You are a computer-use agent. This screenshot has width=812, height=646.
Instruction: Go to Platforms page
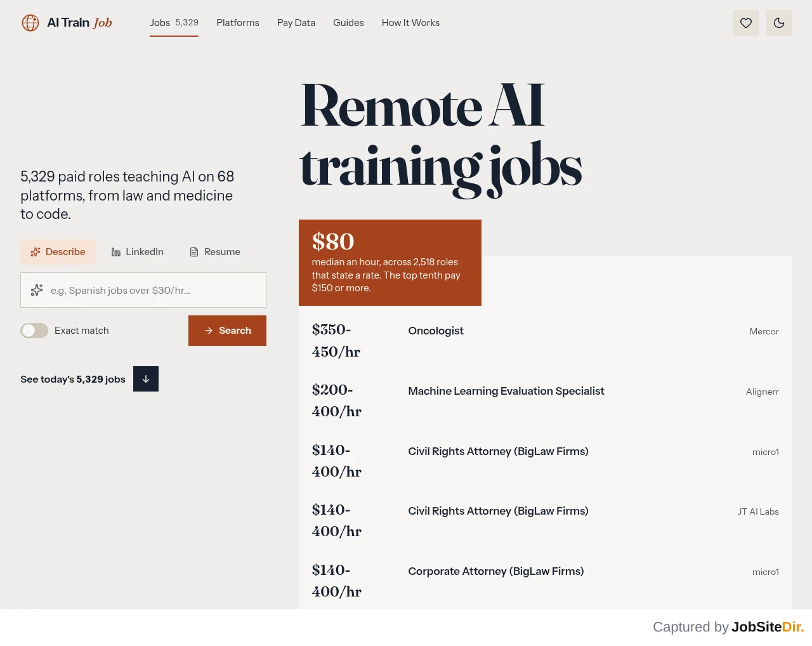238,23
